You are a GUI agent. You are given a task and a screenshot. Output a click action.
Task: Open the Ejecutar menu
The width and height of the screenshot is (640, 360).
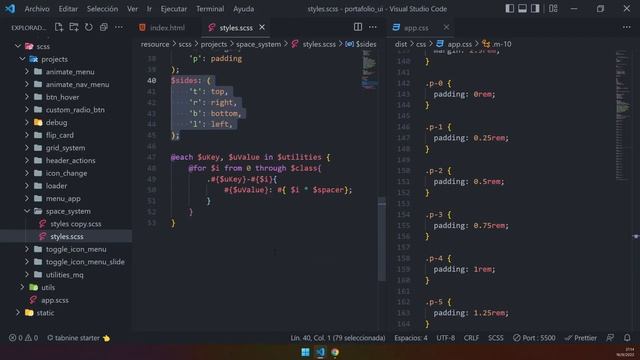pos(173,9)
